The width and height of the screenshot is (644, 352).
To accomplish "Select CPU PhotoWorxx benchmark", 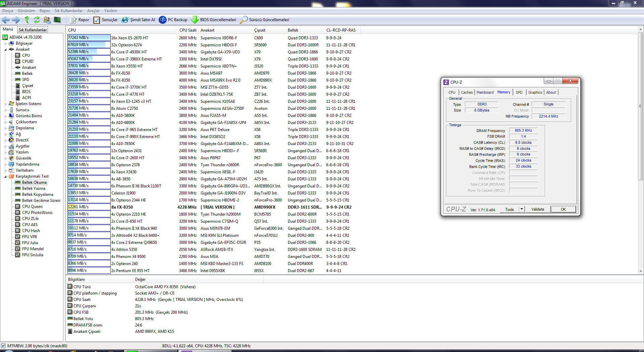I will (37, 213).
